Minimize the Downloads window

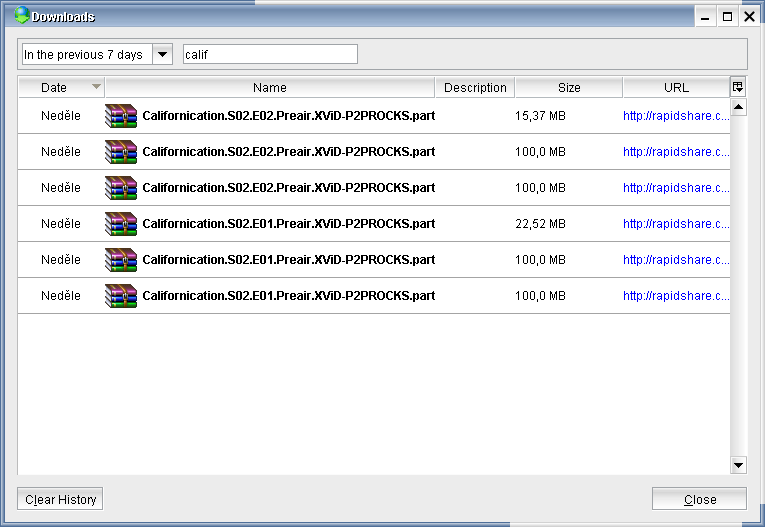click(x=705, y=17)
